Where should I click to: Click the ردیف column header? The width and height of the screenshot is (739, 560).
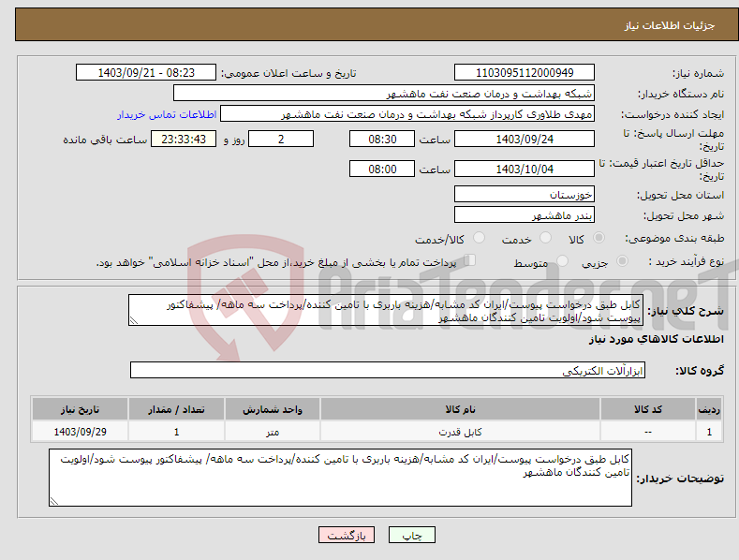click(709, 409)
